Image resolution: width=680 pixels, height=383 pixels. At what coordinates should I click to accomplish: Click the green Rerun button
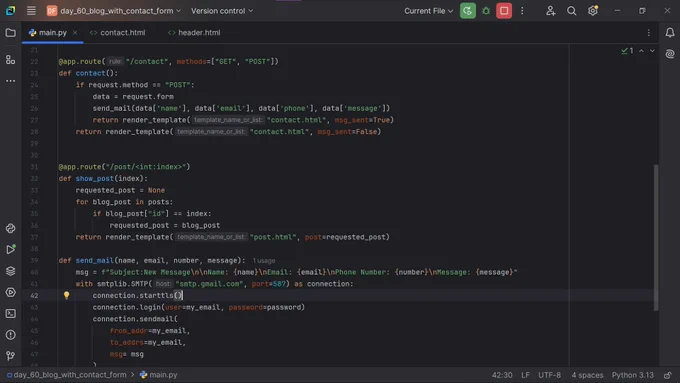pos(468,11)
